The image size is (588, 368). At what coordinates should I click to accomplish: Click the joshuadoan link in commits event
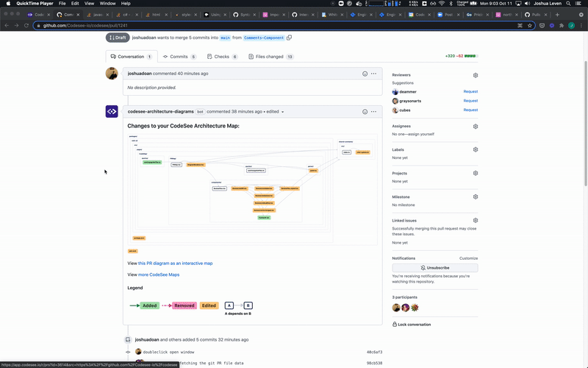pyautogui.click(x=147, y=339)
